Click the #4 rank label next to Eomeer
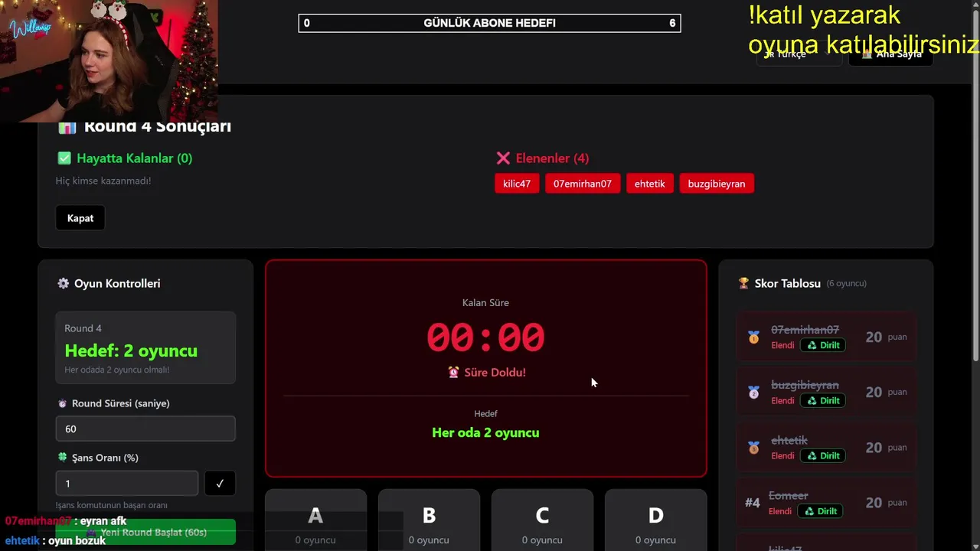 [753, 503]
